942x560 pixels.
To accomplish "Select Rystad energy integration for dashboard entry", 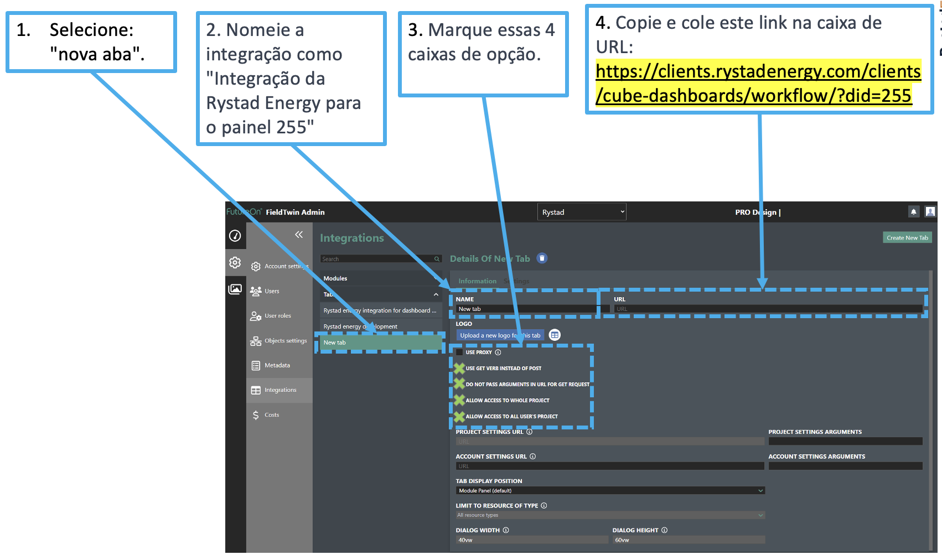I will point(381,310).
